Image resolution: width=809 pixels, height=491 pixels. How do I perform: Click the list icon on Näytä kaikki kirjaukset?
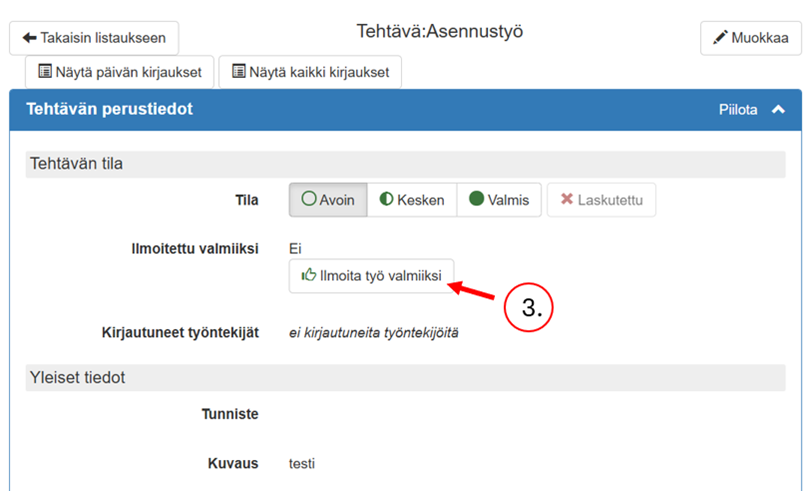(x=239, y=72)
